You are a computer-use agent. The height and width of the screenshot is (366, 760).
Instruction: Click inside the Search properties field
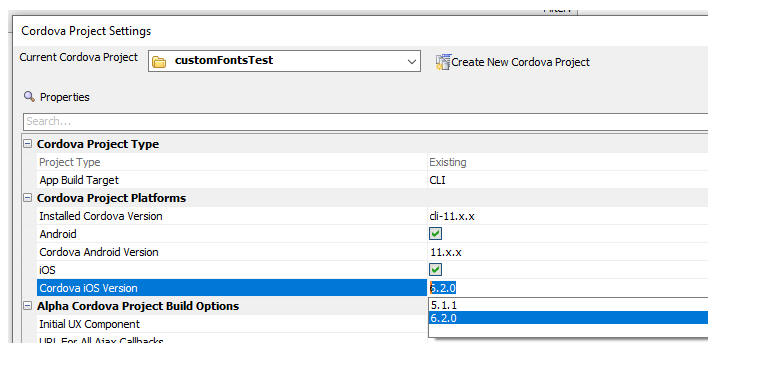[365, 121]
